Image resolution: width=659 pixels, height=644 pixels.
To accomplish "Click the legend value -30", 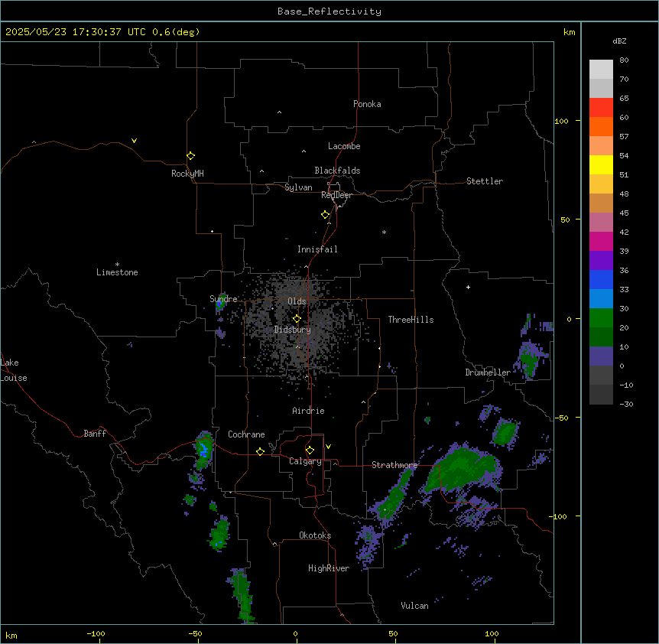I will tap(626, 404).
